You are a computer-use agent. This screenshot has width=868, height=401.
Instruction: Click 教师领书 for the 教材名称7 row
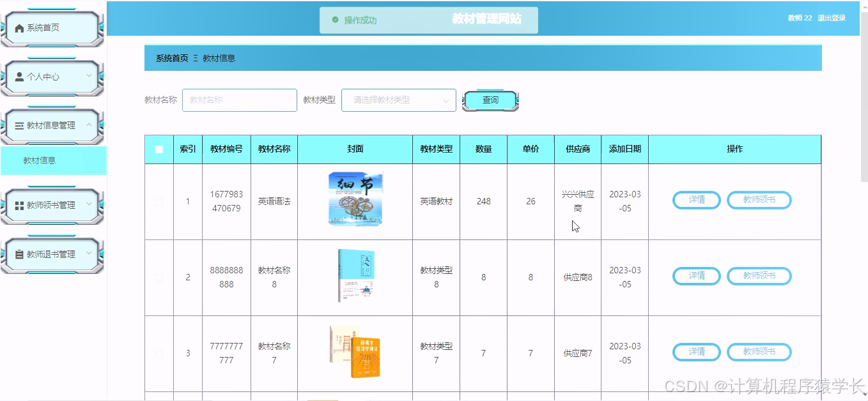click(759, 352)
